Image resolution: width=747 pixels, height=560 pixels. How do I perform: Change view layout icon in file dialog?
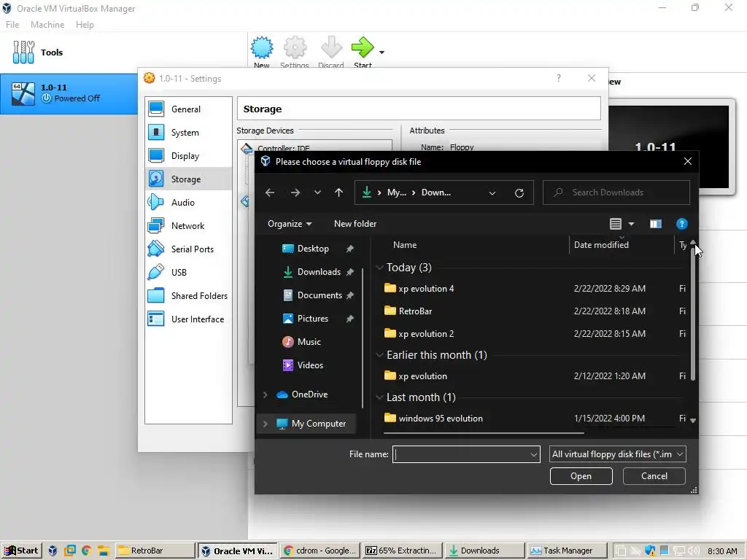[616, 224]
